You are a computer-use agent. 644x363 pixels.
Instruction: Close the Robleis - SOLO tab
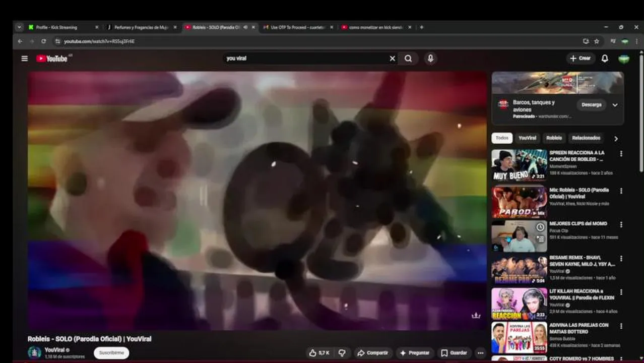click(x=253, y=27)
